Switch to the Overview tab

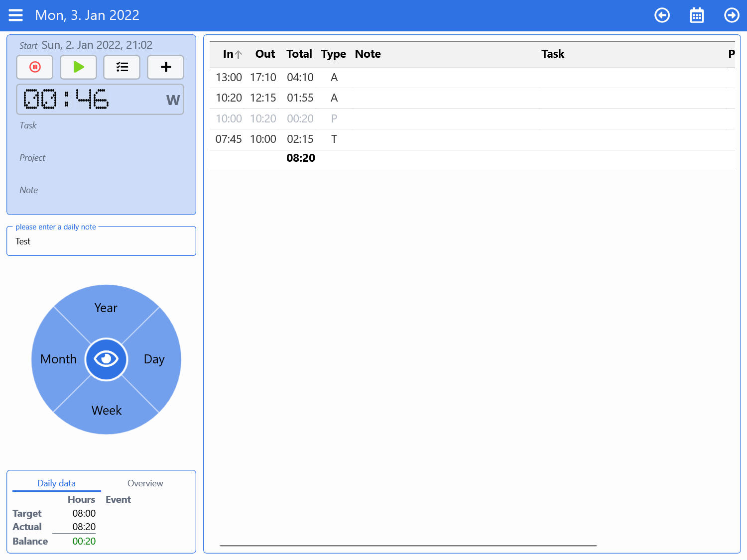click(145, 483)
